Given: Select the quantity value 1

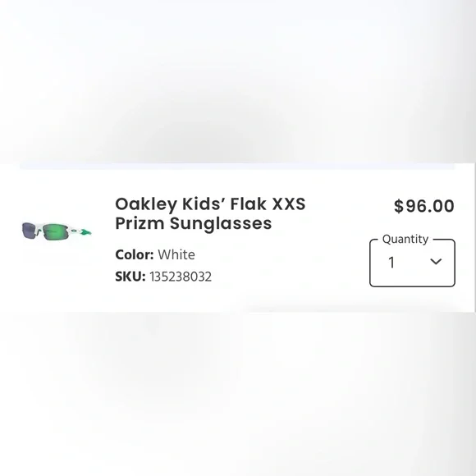Looking at the screenshot, I should 391,263.
